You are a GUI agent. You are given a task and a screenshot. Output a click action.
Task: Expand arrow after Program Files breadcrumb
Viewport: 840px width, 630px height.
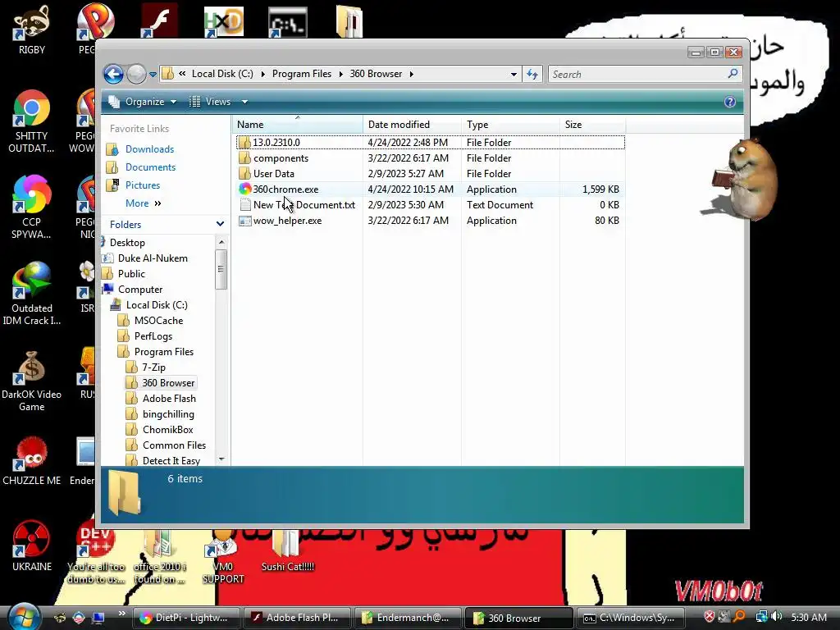[x=340, y=74]
